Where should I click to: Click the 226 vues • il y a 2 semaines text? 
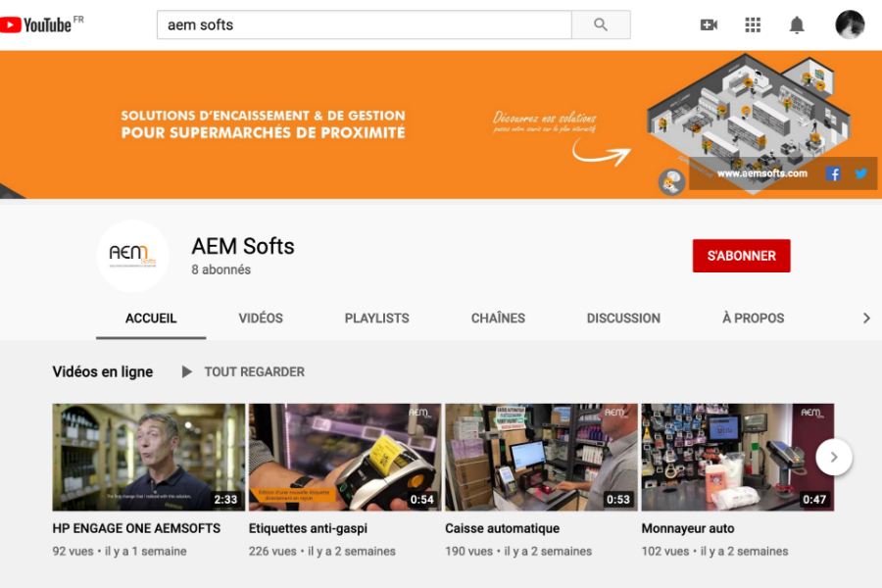pyautogui.click(x=321, y=552)
